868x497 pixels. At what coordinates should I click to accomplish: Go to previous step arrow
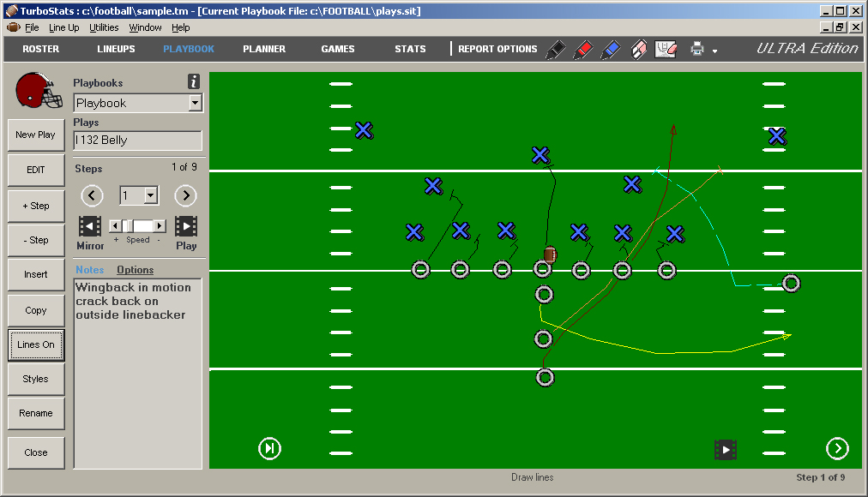click(x=92, y=195)
